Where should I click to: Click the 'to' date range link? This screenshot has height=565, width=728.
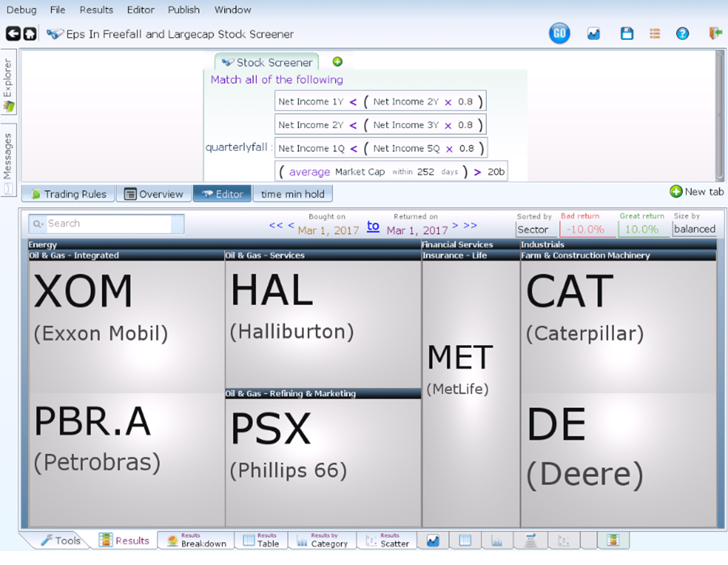tap(373, 226)
